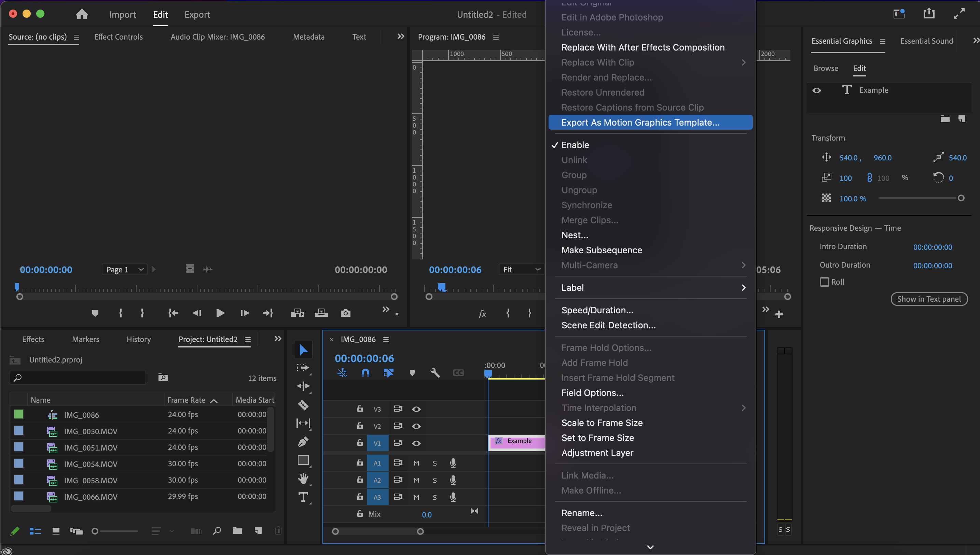This screenshot has width=980, height=555.
Task: Select the Pen tool in the timeline toolbar
Action: [x=303, y=442]
